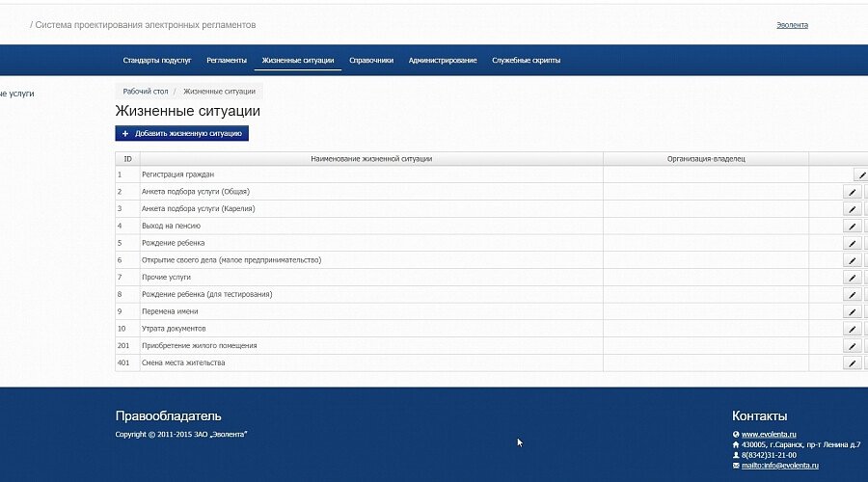
Task: Click edit icon for Приобретение жилого помещения
Action: (x=852, y=346)
